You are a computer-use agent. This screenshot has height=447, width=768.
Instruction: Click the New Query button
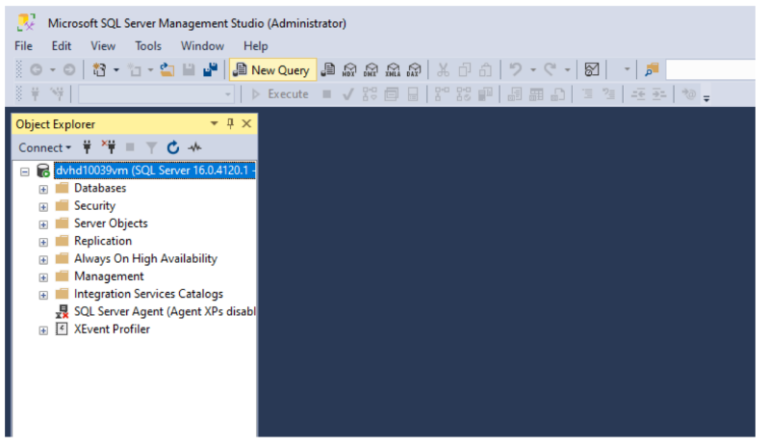pyautogui.click(x=273, y=70)
